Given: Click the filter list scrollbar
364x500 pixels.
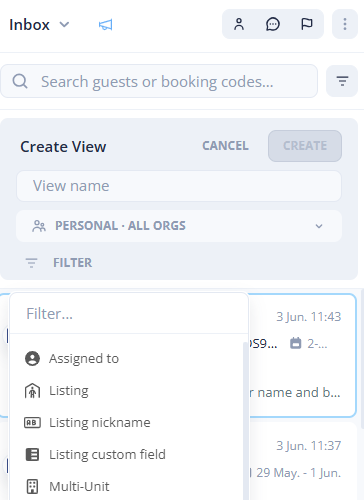Looking at the screenshot, I should [x=246, y=420].
